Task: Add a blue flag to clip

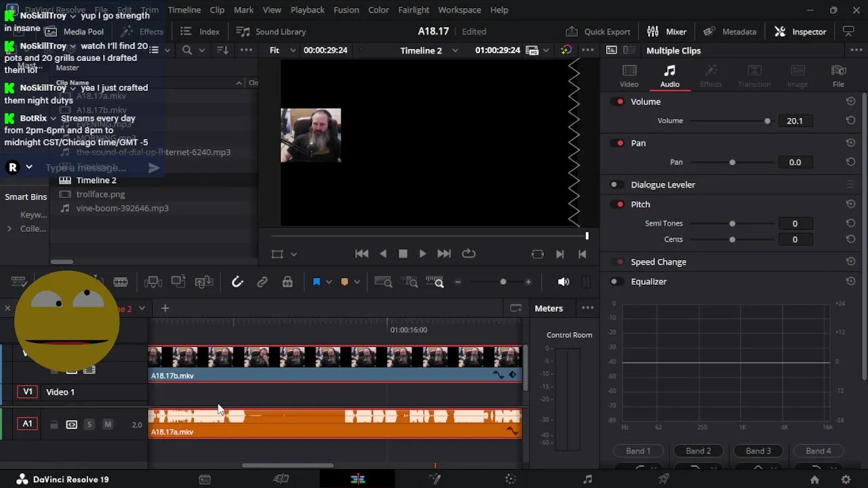Action: [316, 282]
